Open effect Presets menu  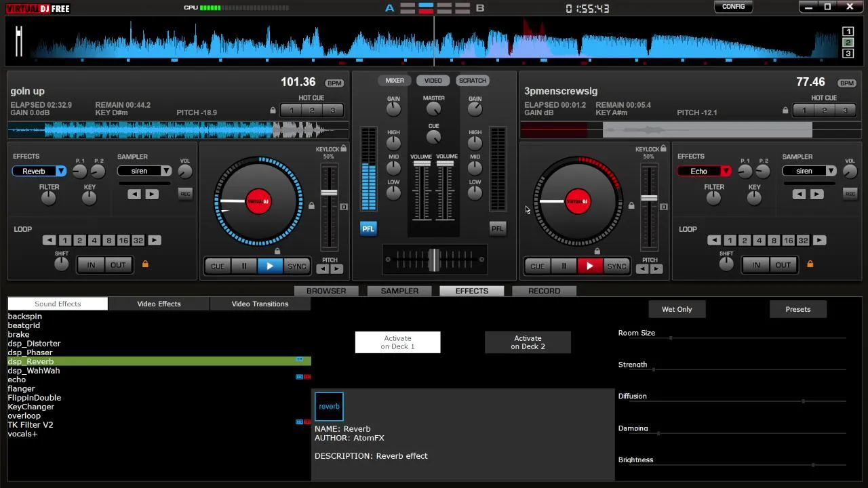(x=797, y=309)
